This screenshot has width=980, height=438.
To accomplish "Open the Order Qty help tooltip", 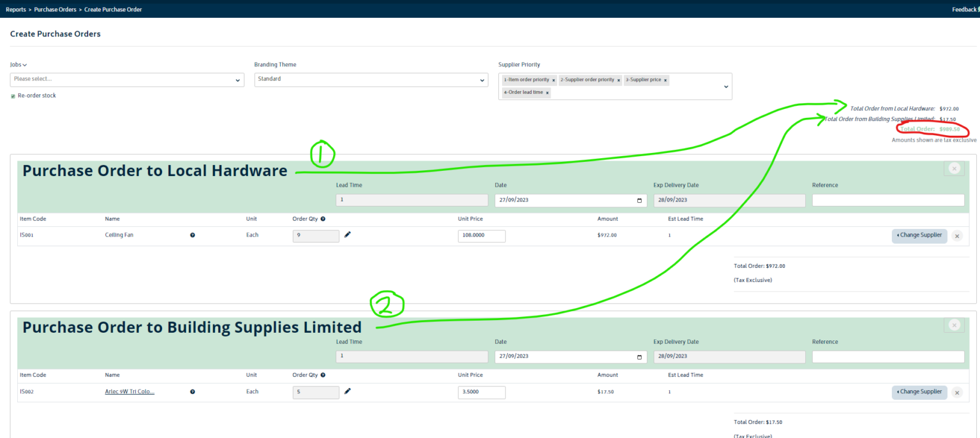I will [323, 218].
